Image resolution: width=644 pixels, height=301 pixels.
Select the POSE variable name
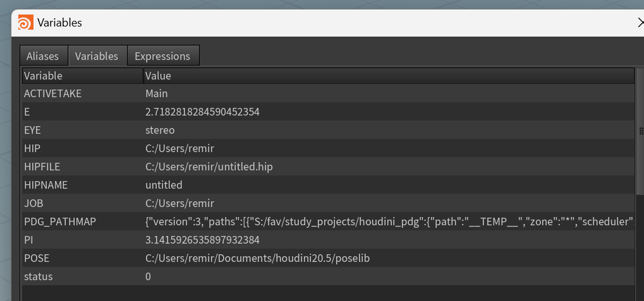click(x=37, y=258)
